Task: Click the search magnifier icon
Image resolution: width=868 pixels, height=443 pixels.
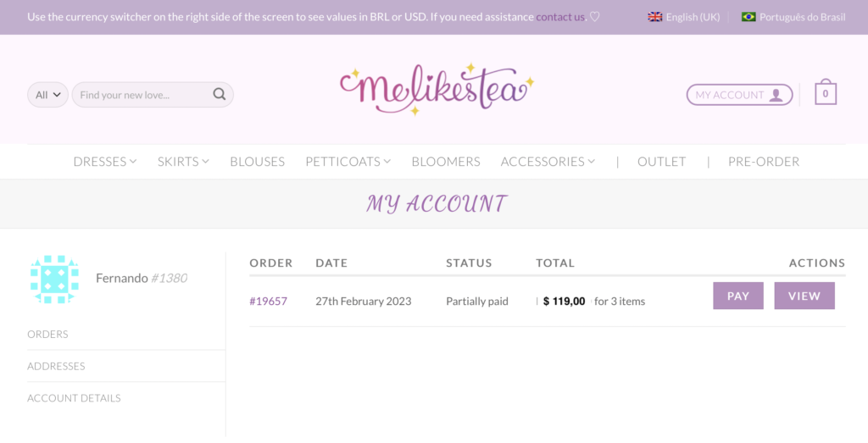Action: pos(220,94)
